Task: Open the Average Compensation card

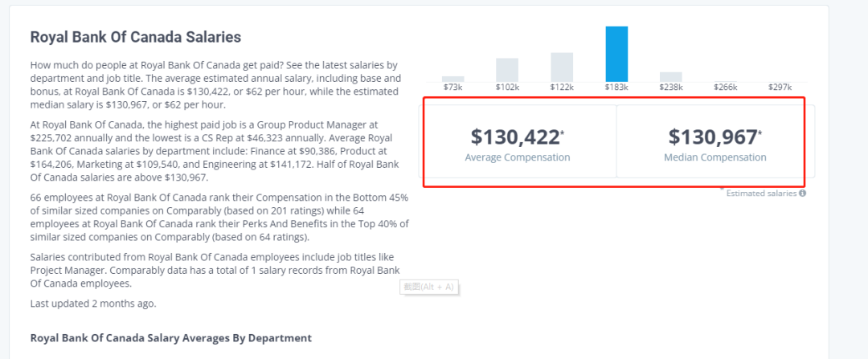Action: click(x=518, y=141)
